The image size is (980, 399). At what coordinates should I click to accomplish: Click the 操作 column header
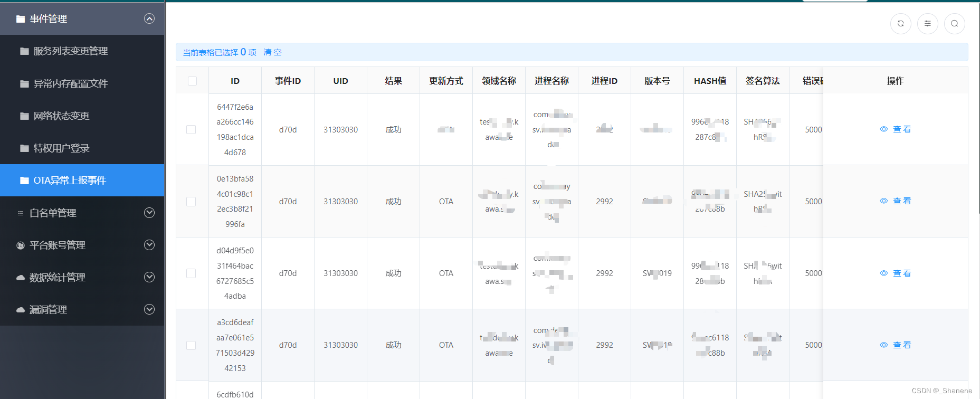[896, 81]
